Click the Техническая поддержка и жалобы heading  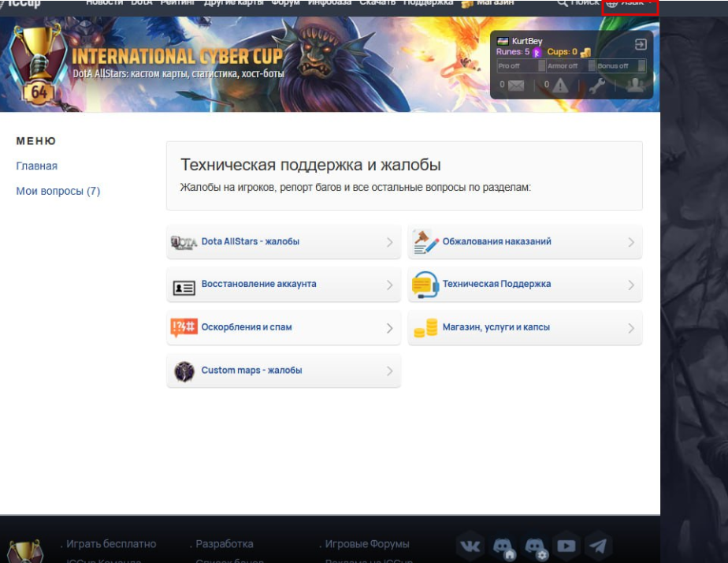[310, 165]
